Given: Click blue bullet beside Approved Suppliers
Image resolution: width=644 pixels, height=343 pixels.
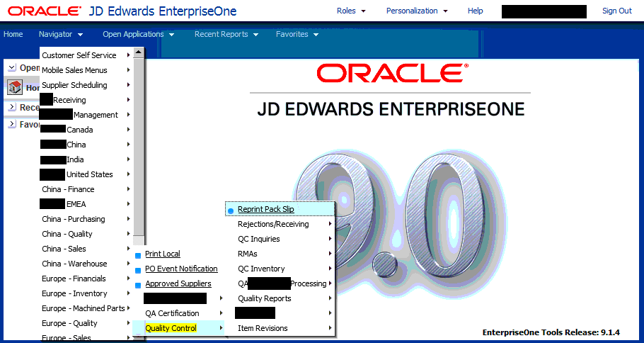Looking at the screenshot, I should 138,285.
